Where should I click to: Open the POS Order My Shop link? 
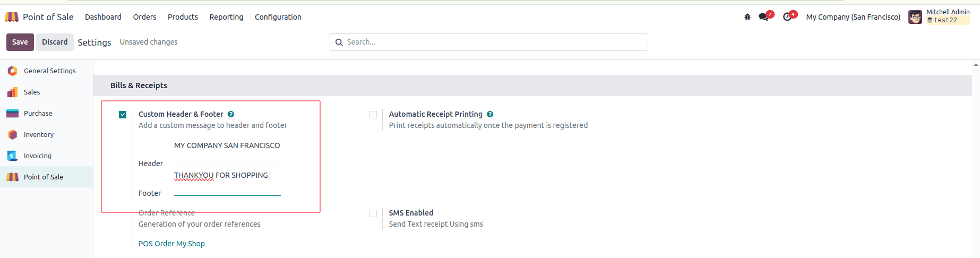tap(171, 244)
